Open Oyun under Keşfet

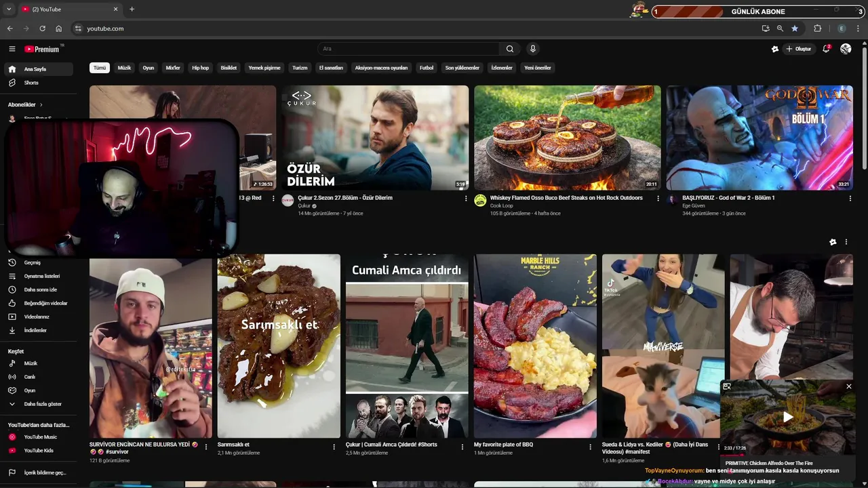tap(39, 390)
